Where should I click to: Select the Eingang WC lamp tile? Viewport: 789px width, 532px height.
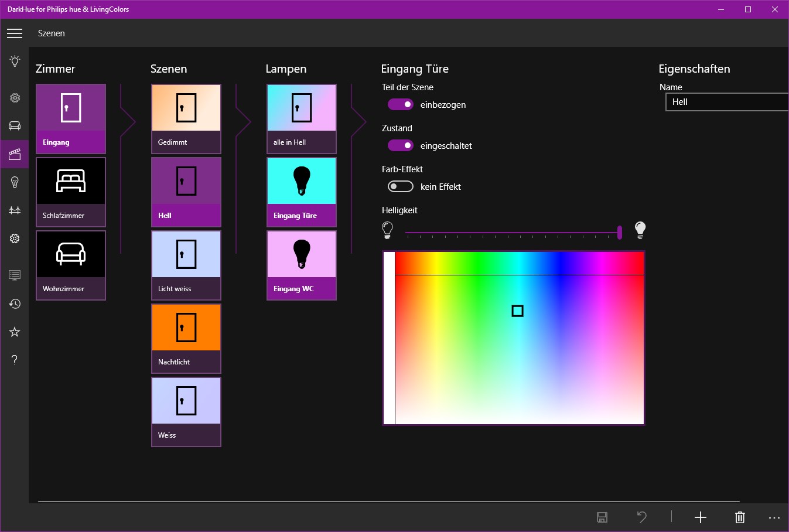(302, 265)
